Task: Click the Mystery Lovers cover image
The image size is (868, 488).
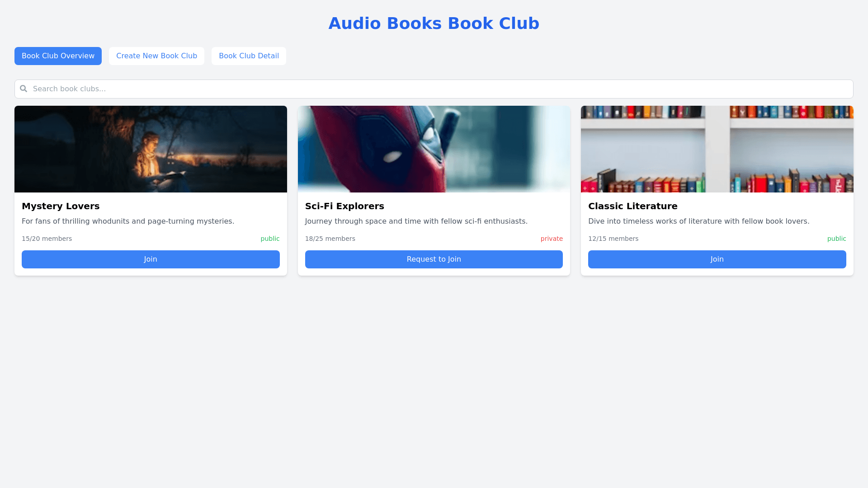Action: (151, 149)
